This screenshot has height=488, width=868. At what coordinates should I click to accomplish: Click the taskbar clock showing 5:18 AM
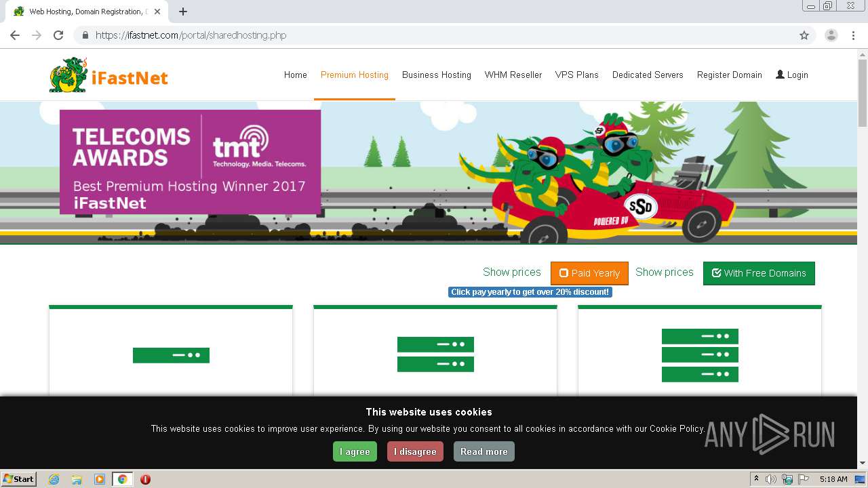[833, 479]
